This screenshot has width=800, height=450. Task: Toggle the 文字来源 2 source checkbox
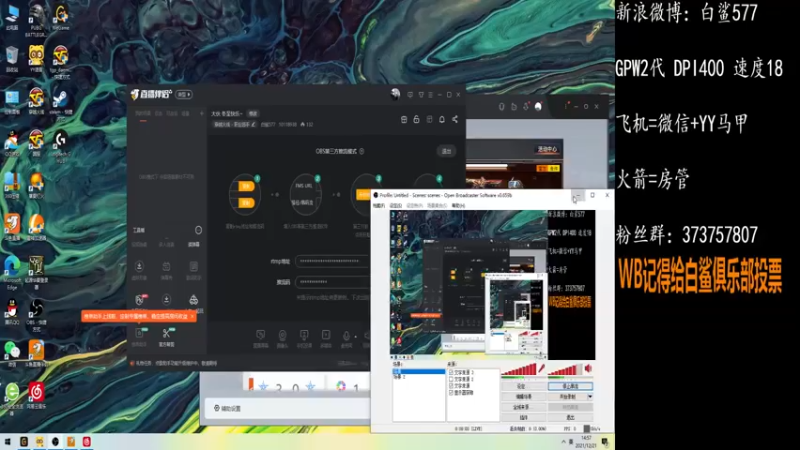click(x=451, y=380)
